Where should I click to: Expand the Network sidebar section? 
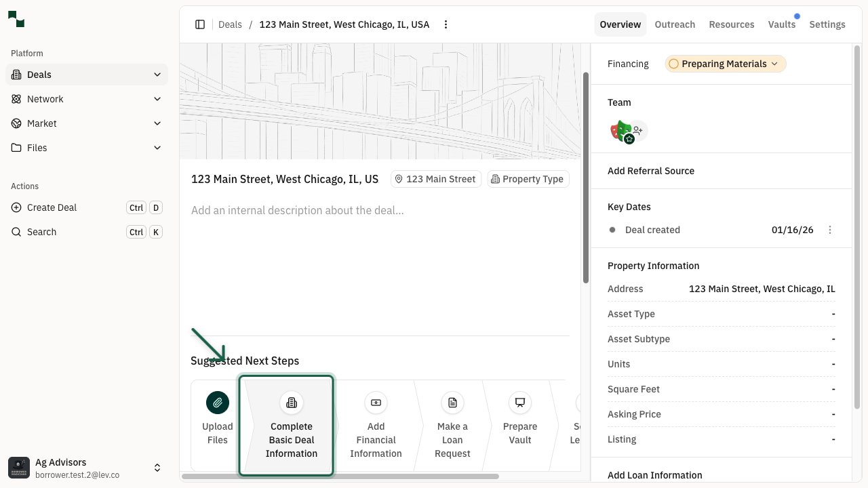[x=157, y=99]
